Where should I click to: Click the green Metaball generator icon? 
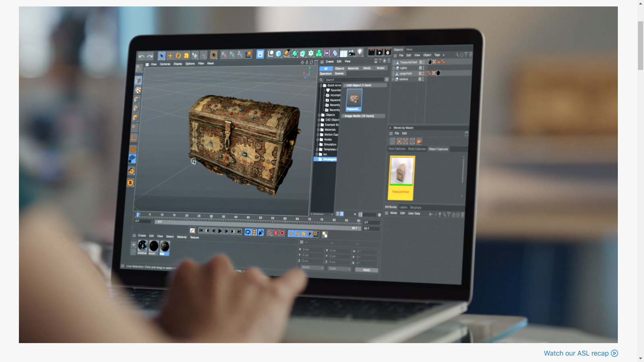[x=319, y=53]
